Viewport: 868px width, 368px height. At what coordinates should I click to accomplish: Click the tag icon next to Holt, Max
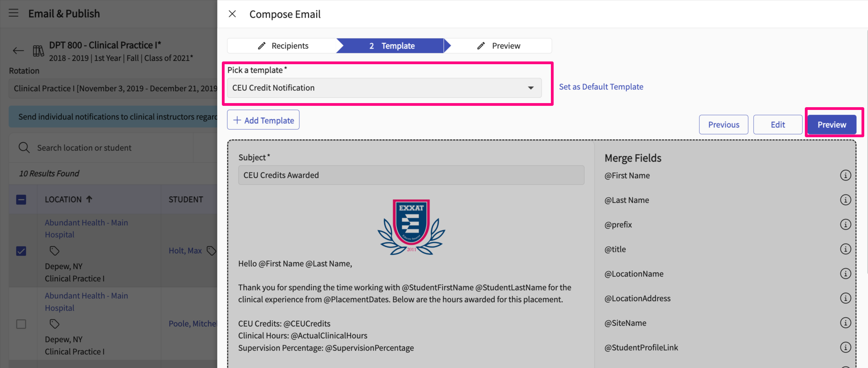point(212,251)
